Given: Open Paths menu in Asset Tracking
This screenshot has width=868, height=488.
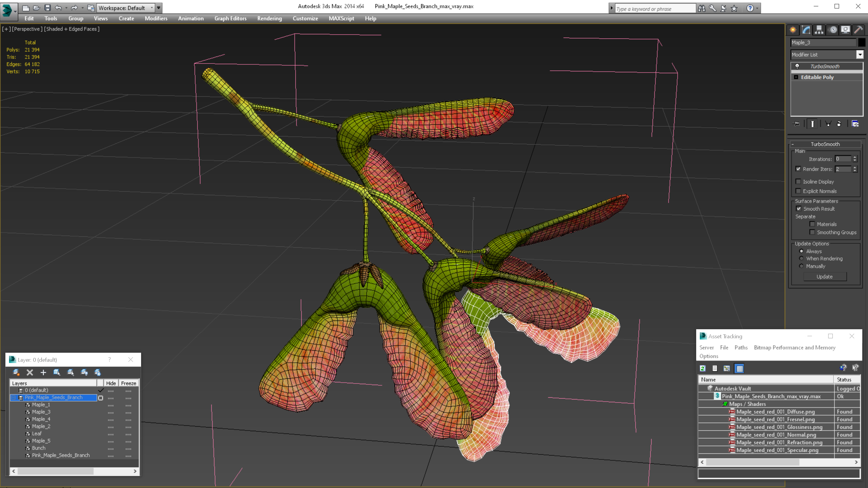Looking at the screenshot, I should (x=741, y=347).
